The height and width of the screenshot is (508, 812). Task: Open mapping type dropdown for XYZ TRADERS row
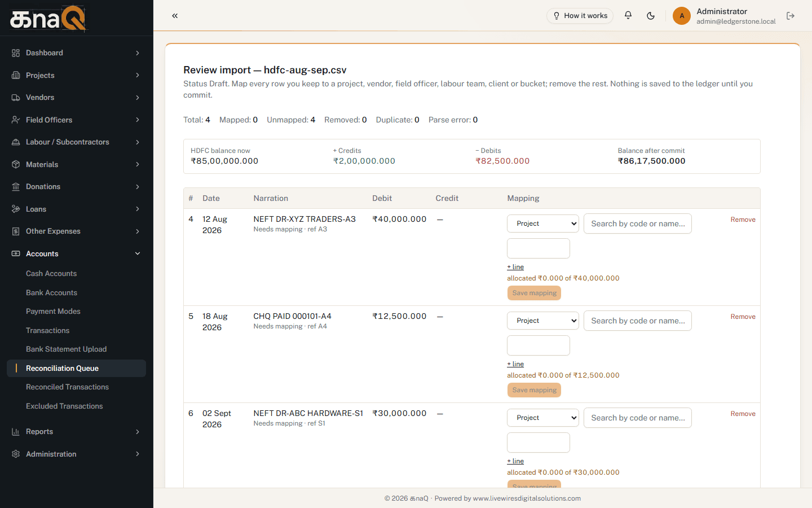pos(543,224)
